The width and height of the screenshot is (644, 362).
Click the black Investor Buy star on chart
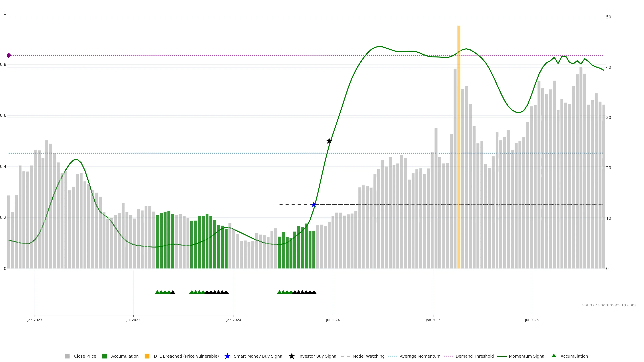[329, 141]
